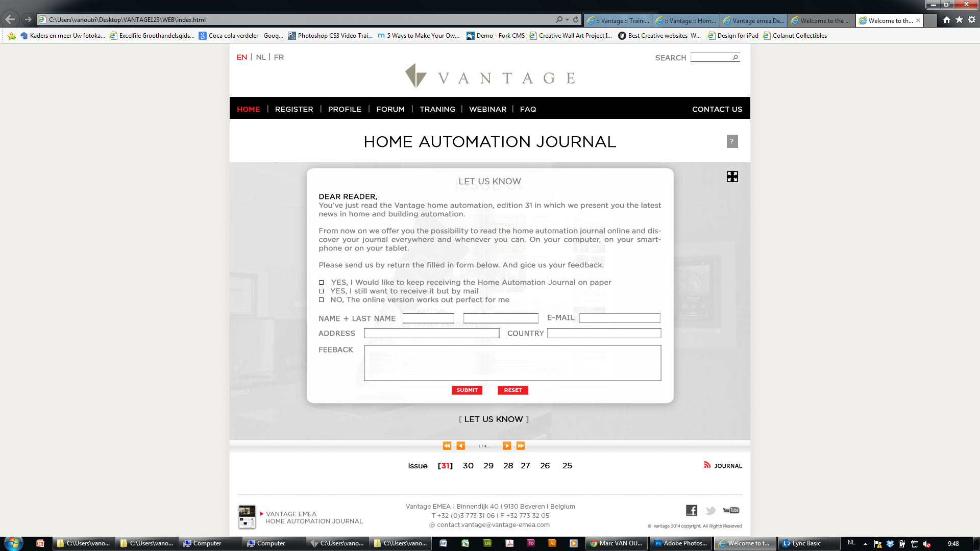Screen dimensions: 980x551
Task: Click the question mark help icon
Action: click(x=732, y=141)
